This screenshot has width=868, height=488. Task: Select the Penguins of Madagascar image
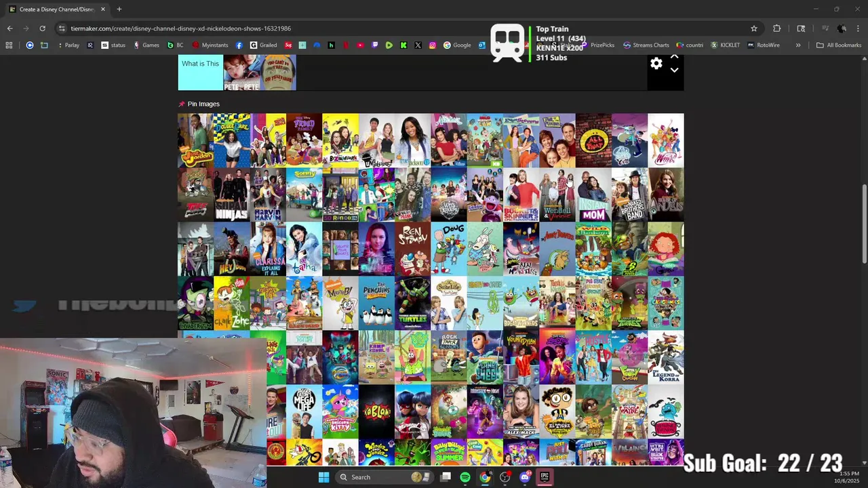click(x=376, y=303)
